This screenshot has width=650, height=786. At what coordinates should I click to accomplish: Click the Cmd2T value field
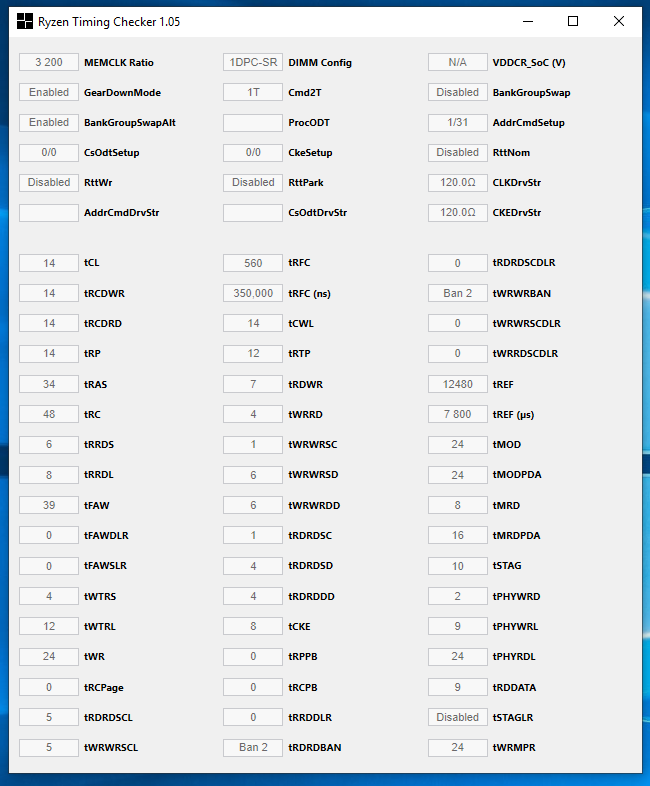coord(253,92)
